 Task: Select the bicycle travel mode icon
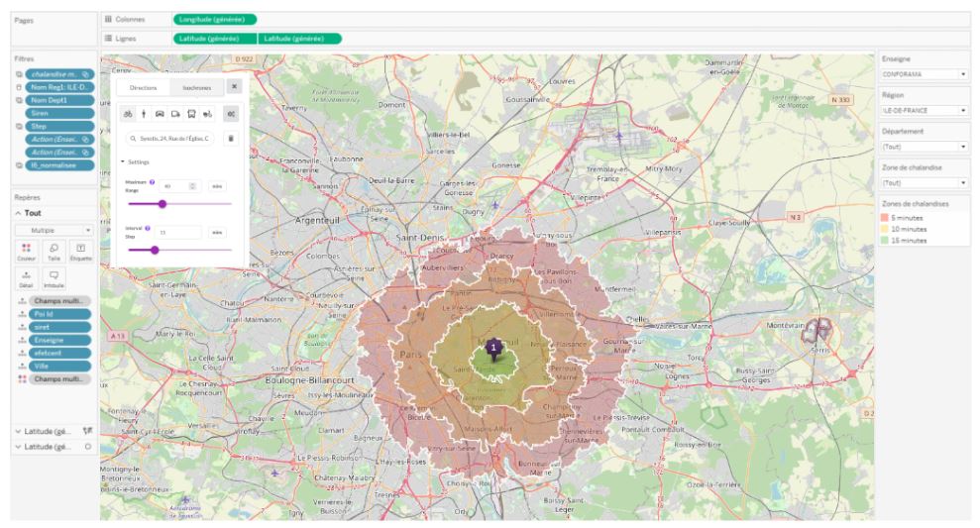[x=128, y=114]
